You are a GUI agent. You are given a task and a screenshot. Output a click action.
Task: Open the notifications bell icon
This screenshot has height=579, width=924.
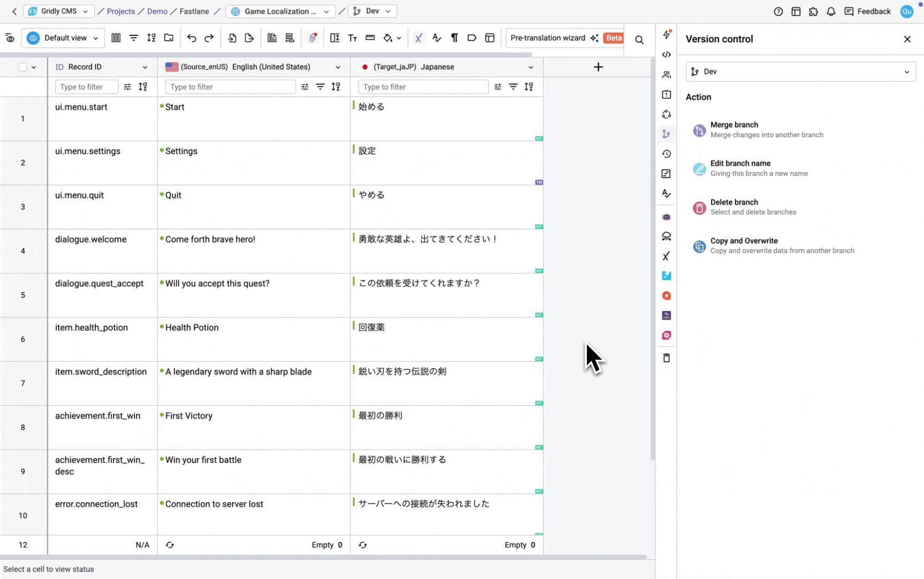831,11
